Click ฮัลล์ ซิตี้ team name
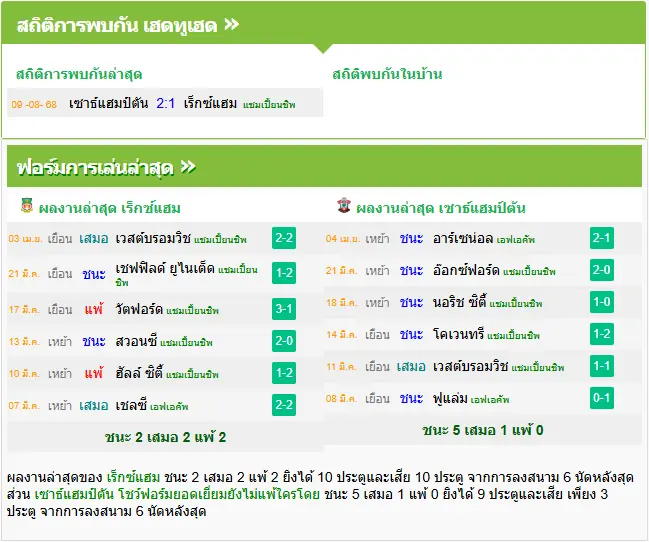The width and height of the screenshot is (649, 542). point(139,373)
